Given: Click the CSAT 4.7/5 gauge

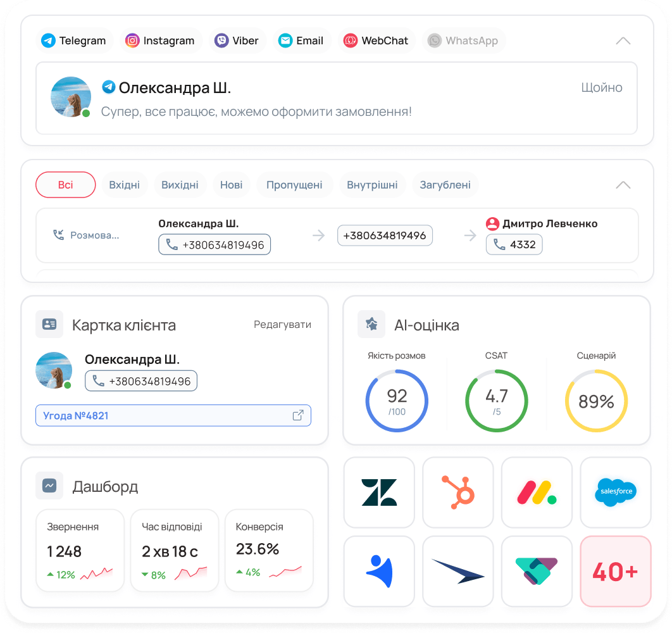Looking at the screenshot, I should (497, 401).
